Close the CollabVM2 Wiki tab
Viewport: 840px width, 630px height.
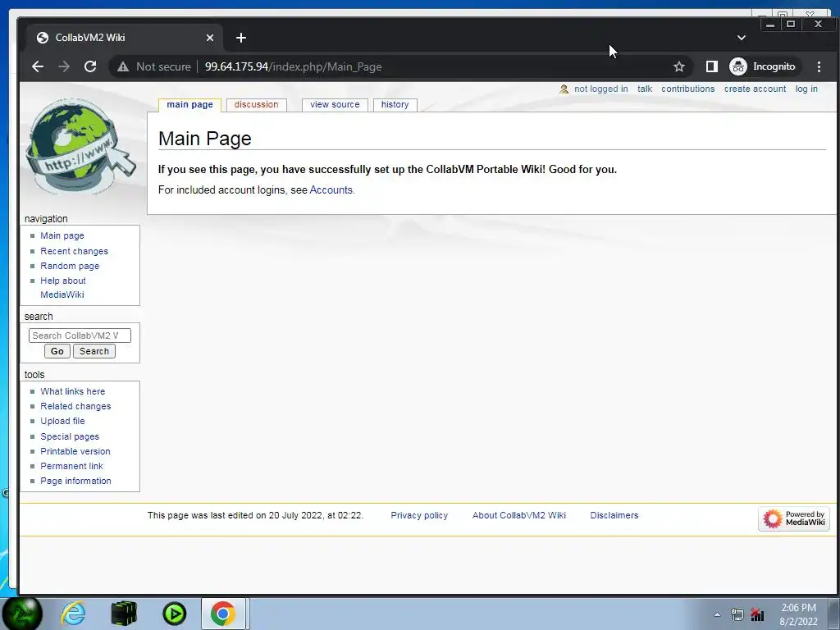click(209, 38)
